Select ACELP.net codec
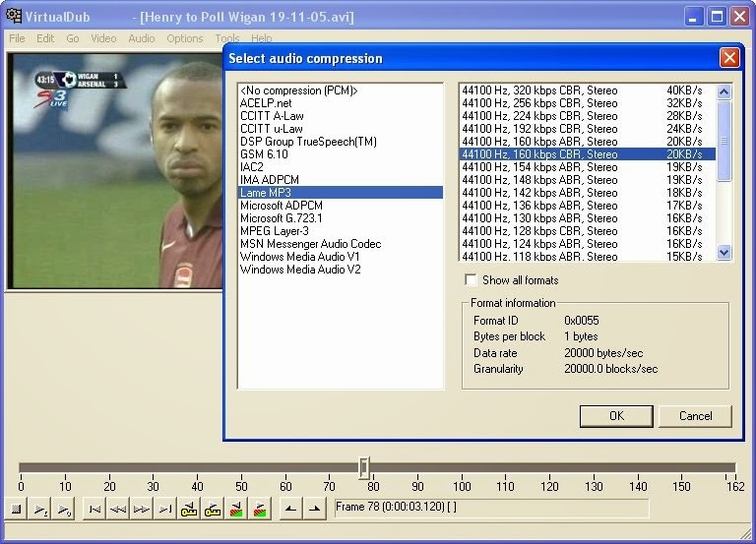 [x=341, y=103]
